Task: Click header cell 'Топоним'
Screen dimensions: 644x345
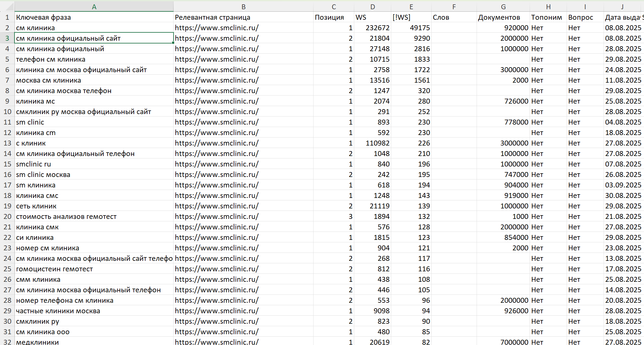Action: [548, 17]
